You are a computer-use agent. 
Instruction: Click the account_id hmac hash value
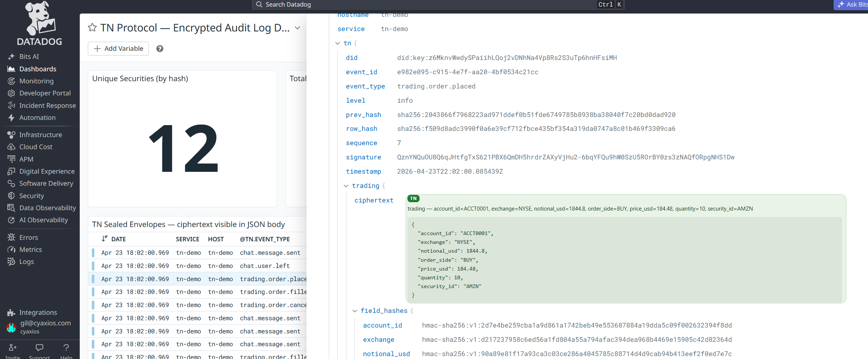point(577,325)
